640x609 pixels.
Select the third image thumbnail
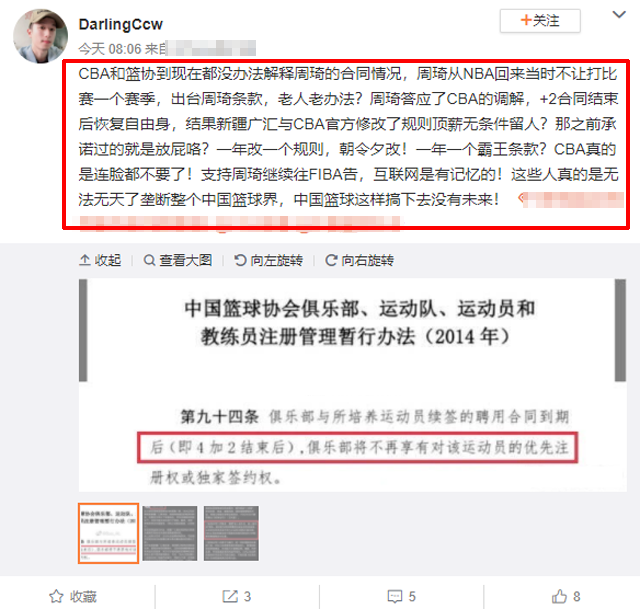(x=231, y=533)
